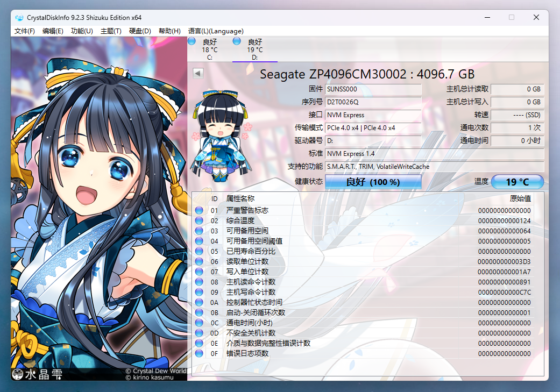This screenshot has width=560, height=392.
Task: Click the disk title Seagate ZP4096CM30002
Action: 367,74
